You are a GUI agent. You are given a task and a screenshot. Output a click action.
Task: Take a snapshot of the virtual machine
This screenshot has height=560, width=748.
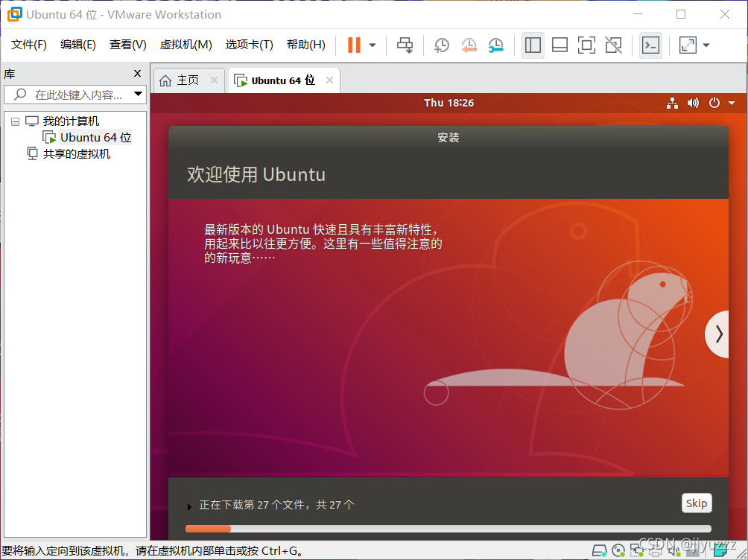tap(441, 45)
